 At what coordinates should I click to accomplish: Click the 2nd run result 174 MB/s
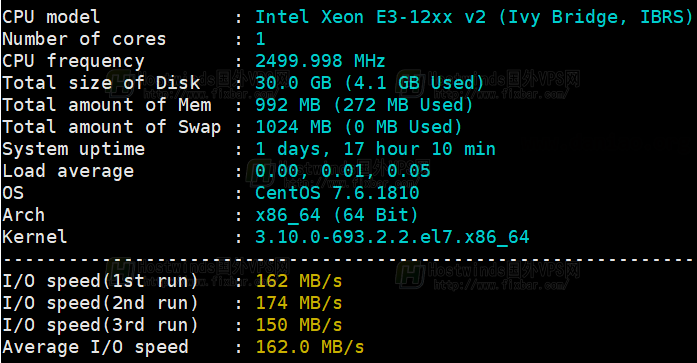[299, 303]
